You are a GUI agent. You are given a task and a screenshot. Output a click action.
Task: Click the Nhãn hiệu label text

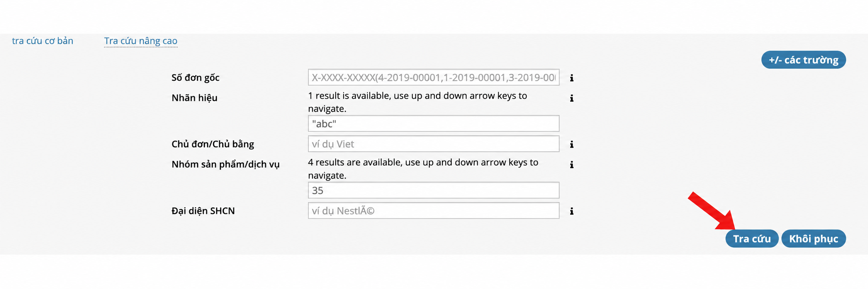[195, 98]
